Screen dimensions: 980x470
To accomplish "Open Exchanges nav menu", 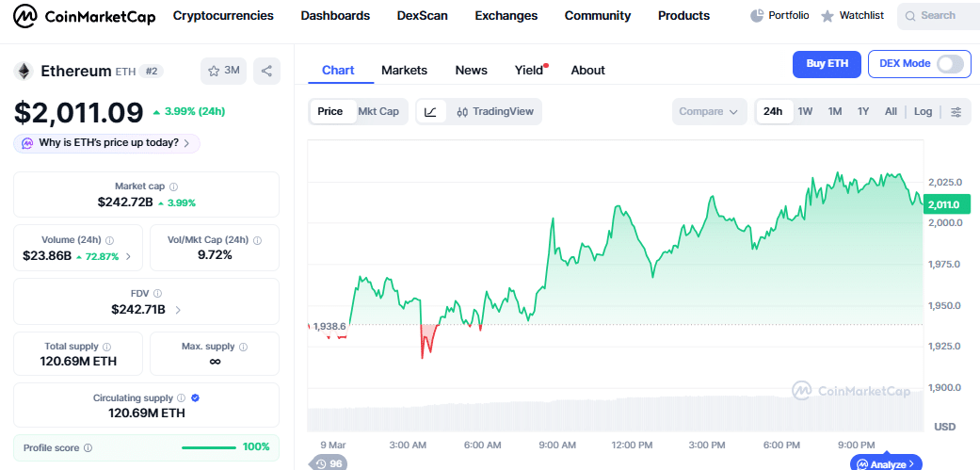I will coord(506,16).
